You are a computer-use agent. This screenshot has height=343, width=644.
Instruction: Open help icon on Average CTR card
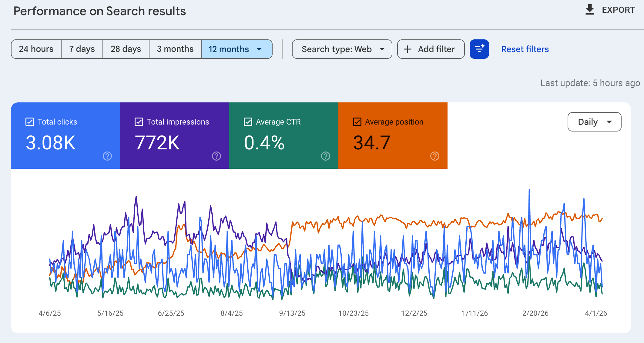(326, 156)
